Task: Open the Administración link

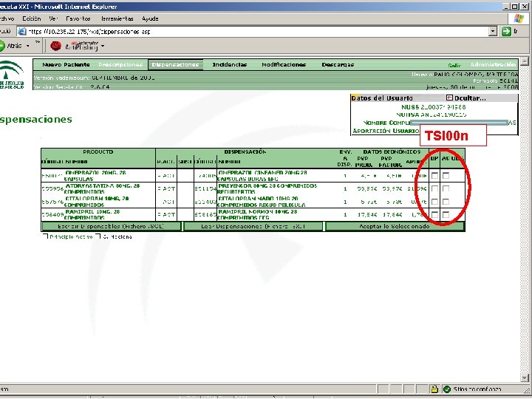Action: tap(493, 64)
